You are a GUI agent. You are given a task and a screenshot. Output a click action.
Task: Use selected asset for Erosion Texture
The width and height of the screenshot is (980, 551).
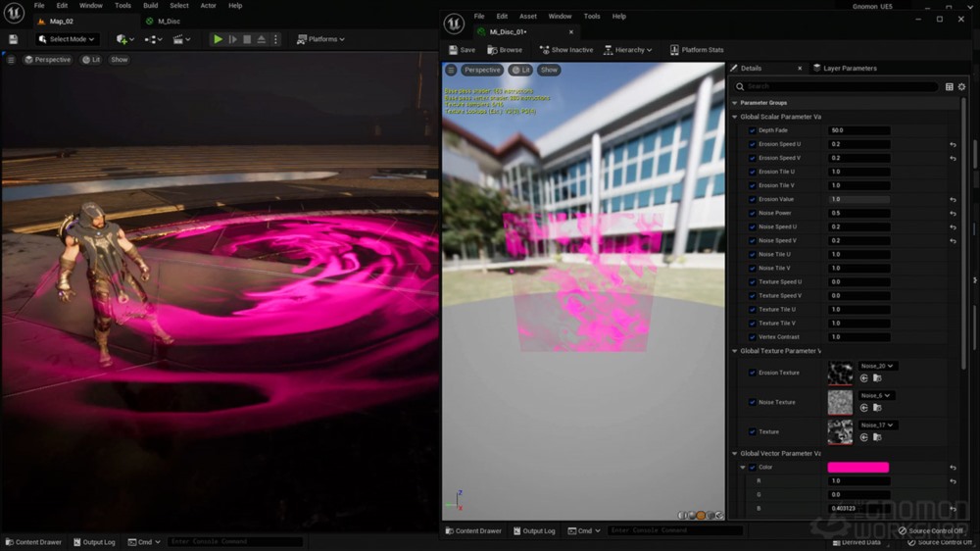tap(863, 378)
